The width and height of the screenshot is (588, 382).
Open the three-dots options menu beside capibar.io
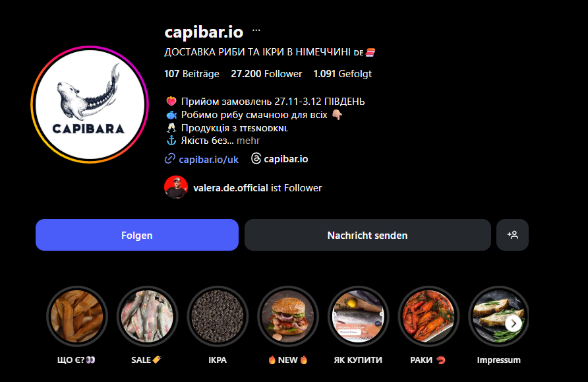(256, 30)
